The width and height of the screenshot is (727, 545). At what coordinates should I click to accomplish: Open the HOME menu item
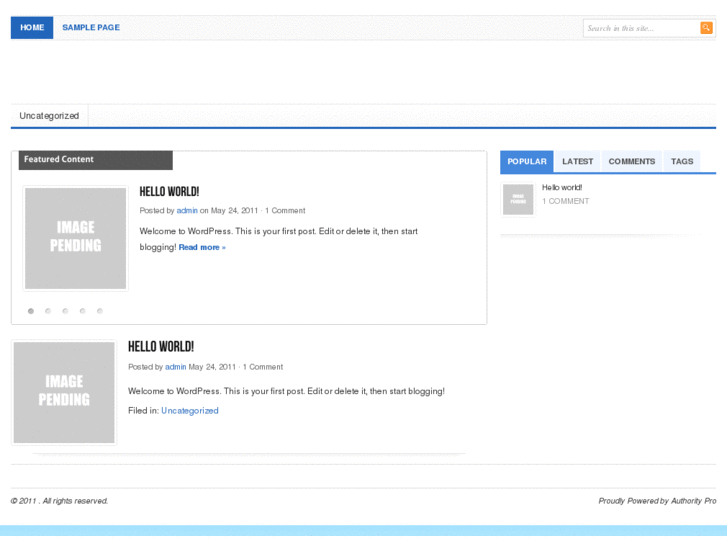click(x=32, y=27)
